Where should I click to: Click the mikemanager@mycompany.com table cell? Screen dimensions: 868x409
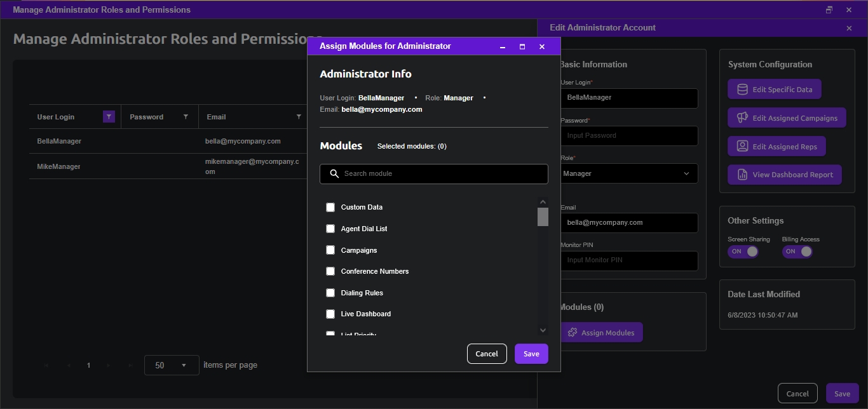pos(252,166)
